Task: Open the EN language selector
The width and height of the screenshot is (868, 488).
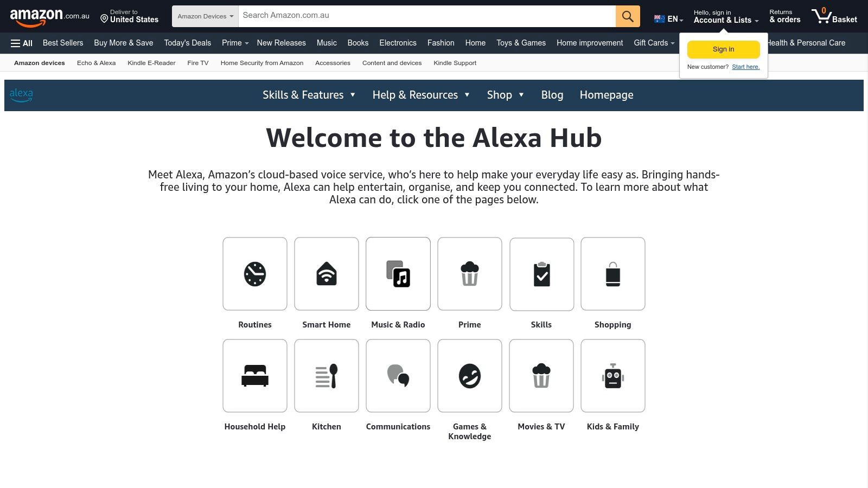Action: pos(669,19)
